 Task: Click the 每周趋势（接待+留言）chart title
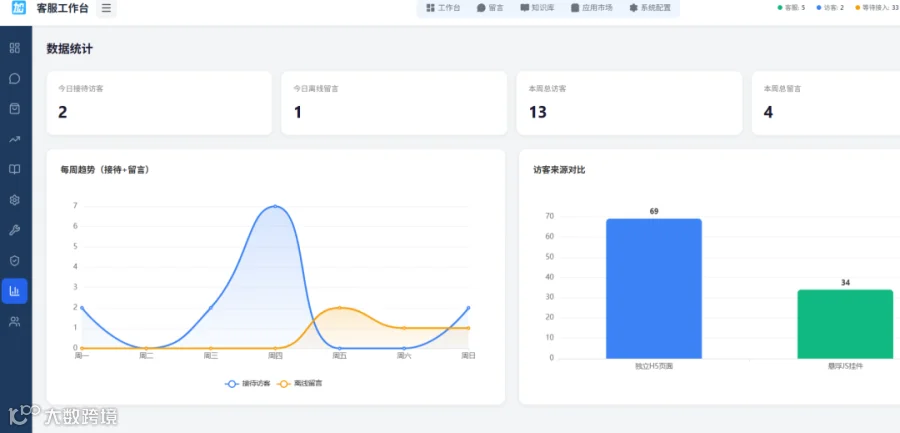(105, 169)
